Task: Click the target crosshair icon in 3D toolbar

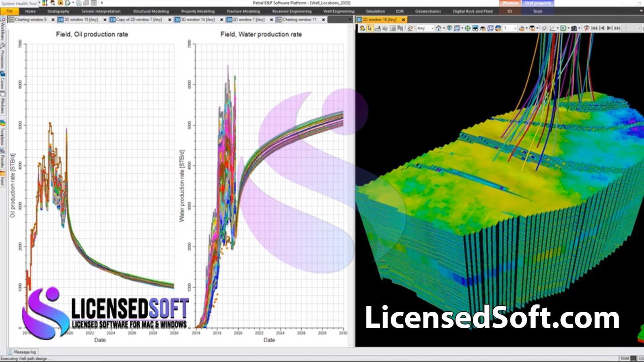Action: [x=467, y=28]
